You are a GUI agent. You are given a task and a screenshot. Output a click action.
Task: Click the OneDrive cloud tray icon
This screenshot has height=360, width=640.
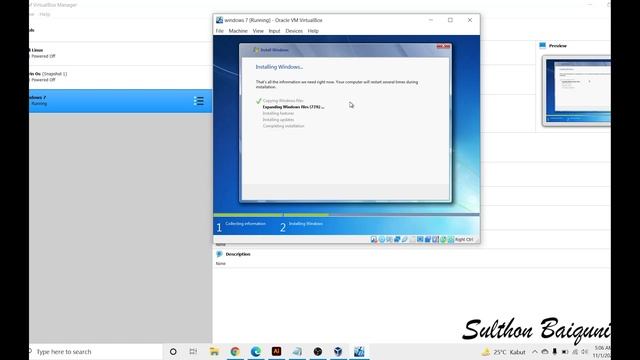click(x=545, y=352)
